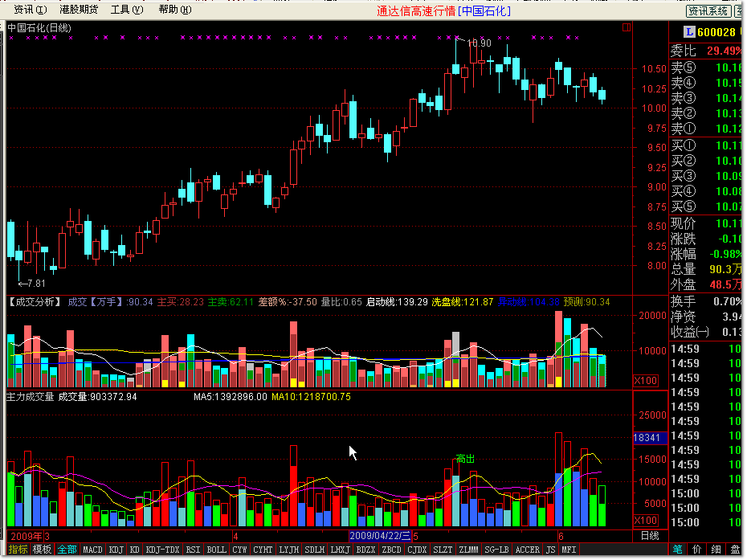Viewport: 747px width, 560px height.
Task: Click the 买⑤ bid row
Action: pyautogui.click(x=706, y=206)
